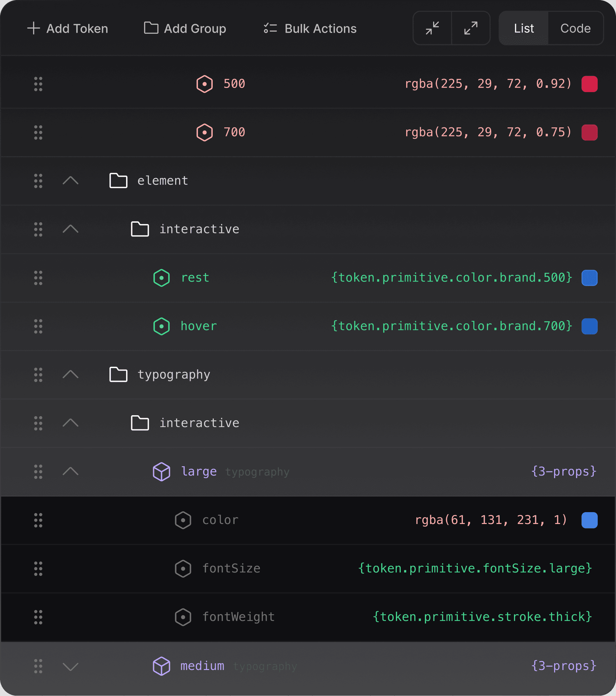Click the purple cube icon next to medium
616x696 pixels.
[x=161, y=666]
